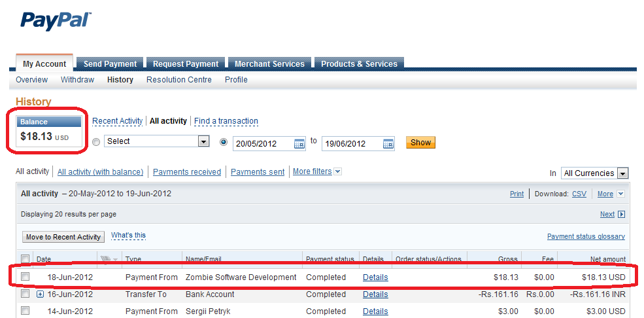This screenshot has height=318, width=644.
Task: Click the -Rs.161.16 INR net amount
Action: pos(596,294)
